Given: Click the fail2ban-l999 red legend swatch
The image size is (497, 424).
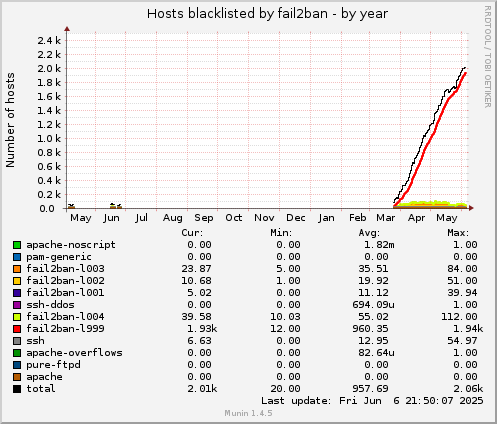Looking at the screenshot, I should (17, 329).
